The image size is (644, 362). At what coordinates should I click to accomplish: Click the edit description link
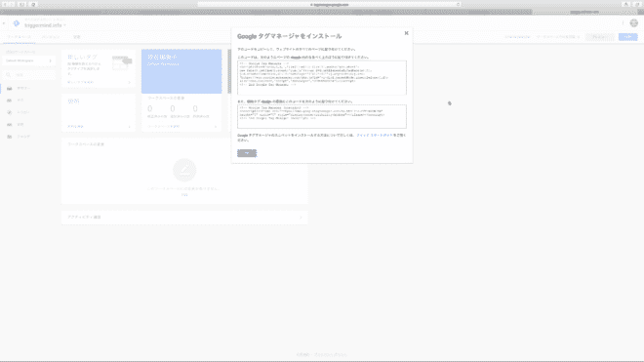[x=75, y=127]
